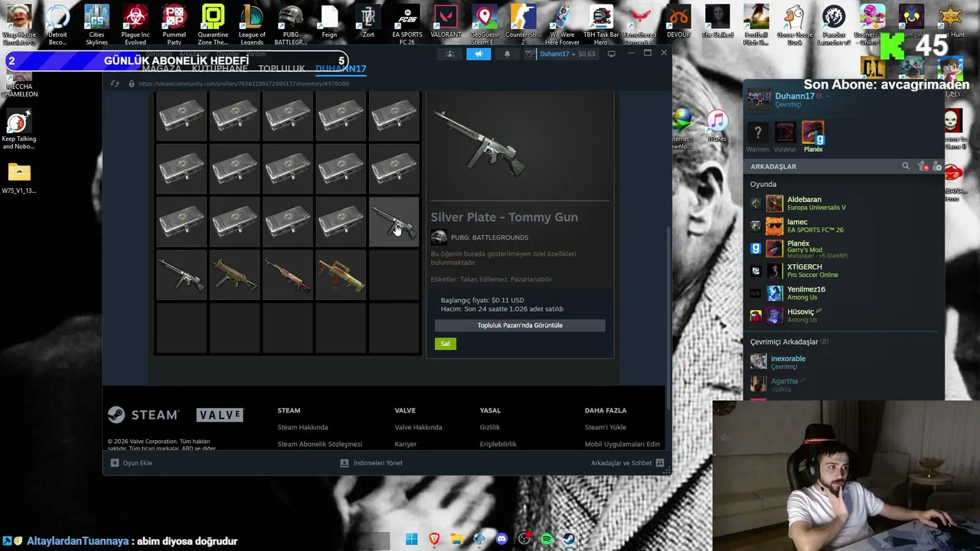Open the Plague Inc Evolved desktop shortcut
Screen dimensions: 980x551
(135, 24)
